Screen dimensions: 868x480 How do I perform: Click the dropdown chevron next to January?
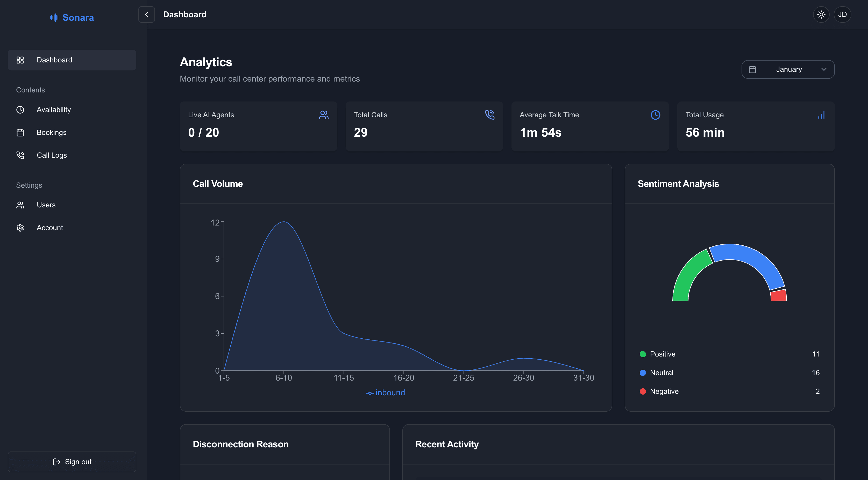[x=824, y=69]
